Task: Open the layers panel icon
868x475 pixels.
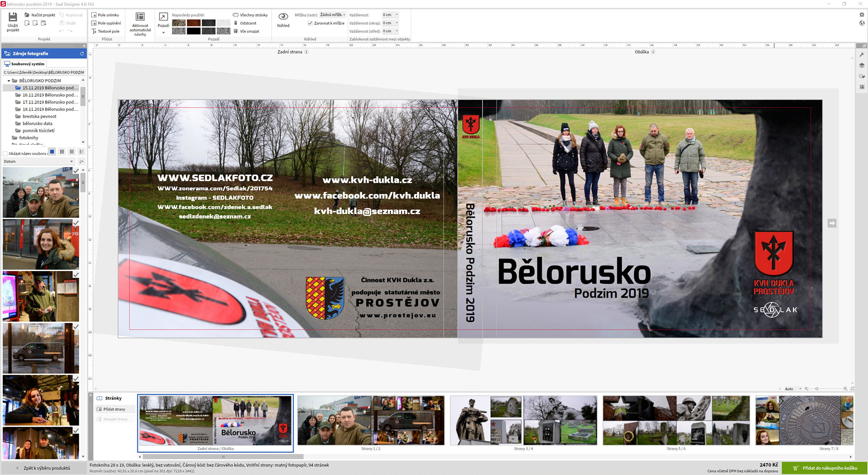Action: coord(862,66)
